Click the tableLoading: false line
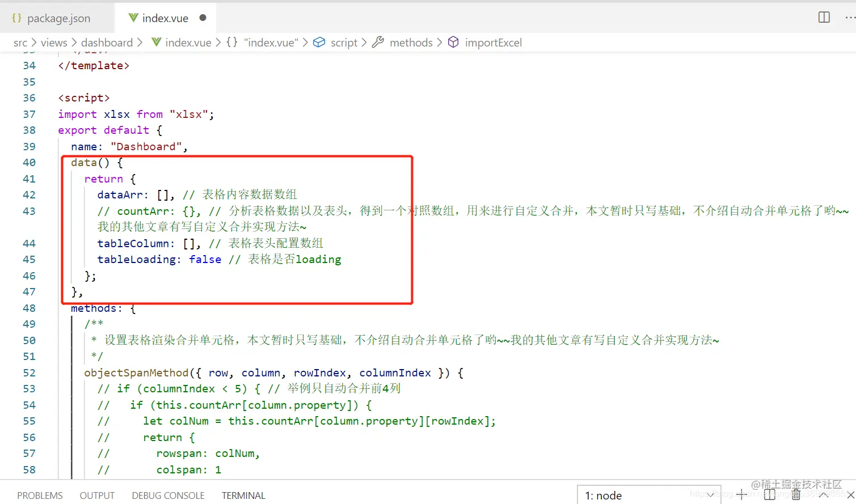This screenshot has height=504, width=856. click(219, 260)
